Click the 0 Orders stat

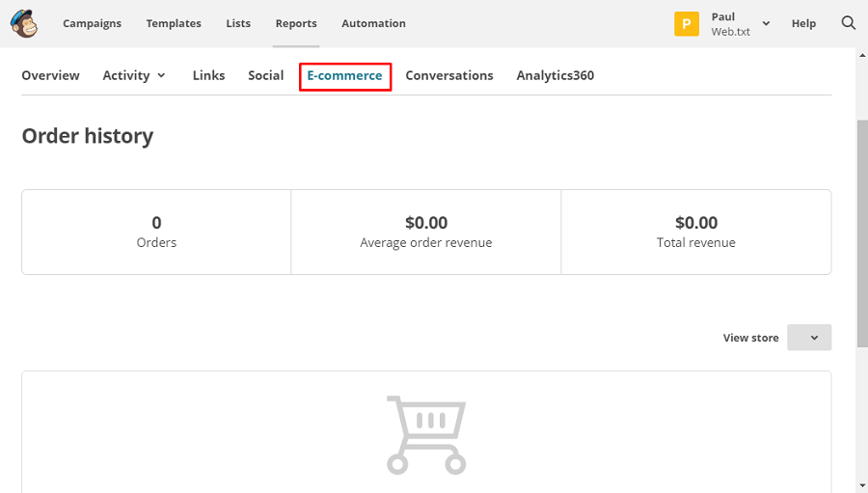click(156, 233)
